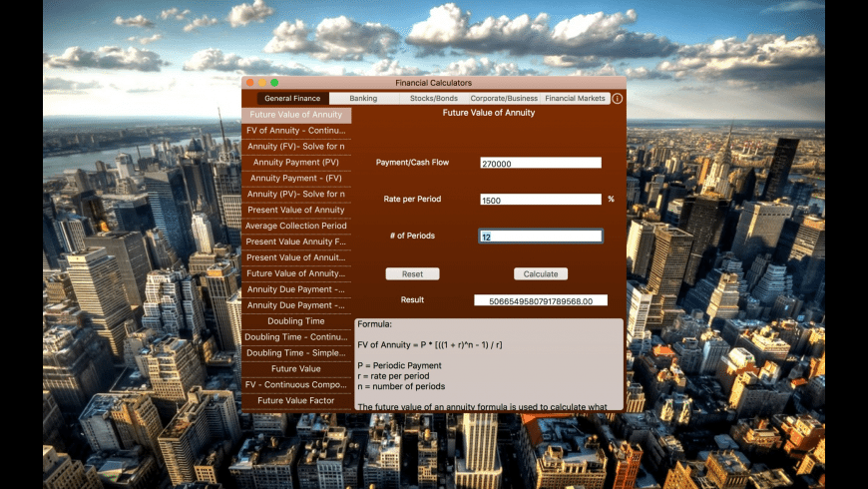The height and width of the screenshot is (489, 868).
Task: Maximize the Financial Calculators window
Action: tap(274, 83)
